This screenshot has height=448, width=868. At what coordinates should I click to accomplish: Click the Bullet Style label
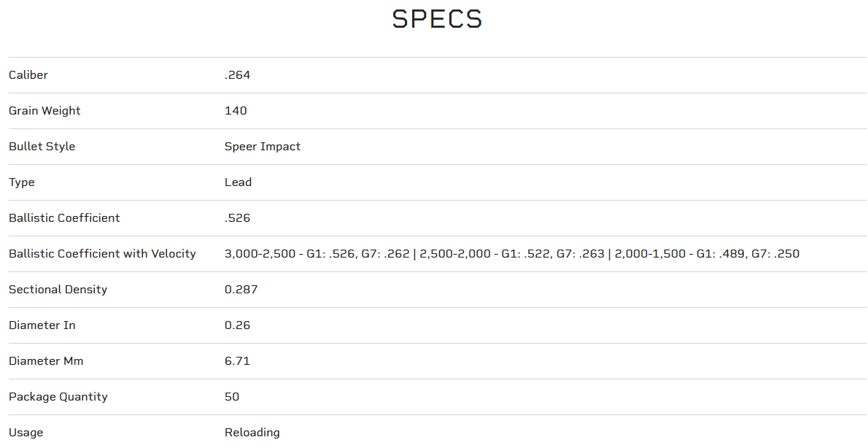[42, 147]
